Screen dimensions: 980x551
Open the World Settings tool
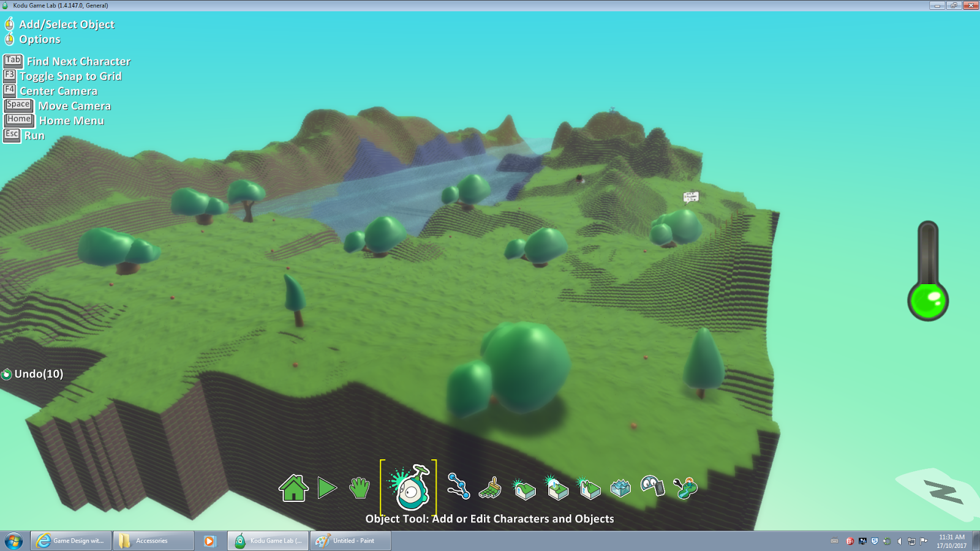pos(685,488)
